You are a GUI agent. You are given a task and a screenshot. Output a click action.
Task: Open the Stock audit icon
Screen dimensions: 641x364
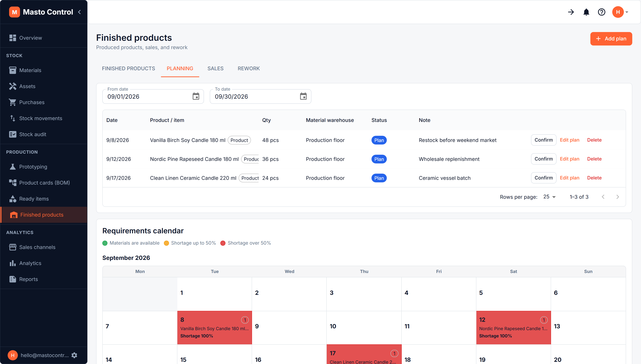coord(13,134)
